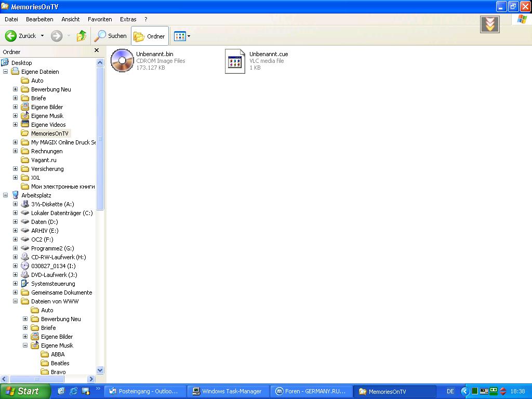
Task: Go up one folder level icon
Action: pyautogui.click(x=82, y=36)
